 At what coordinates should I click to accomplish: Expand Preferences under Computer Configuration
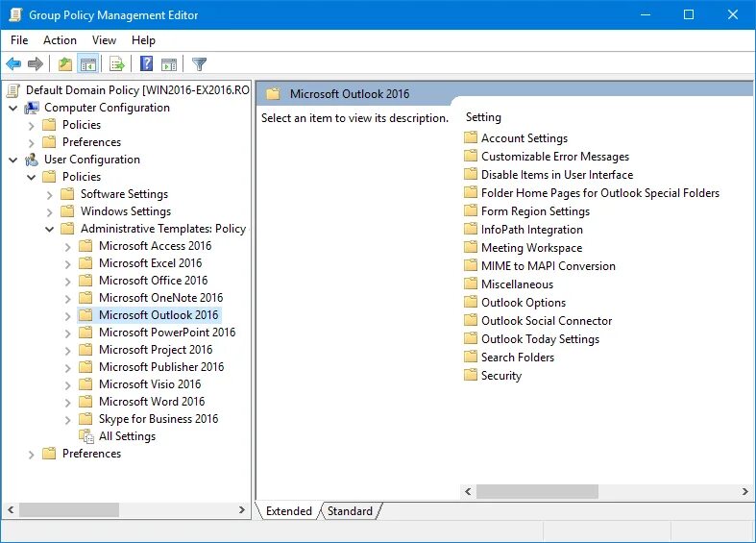[32, 143]
